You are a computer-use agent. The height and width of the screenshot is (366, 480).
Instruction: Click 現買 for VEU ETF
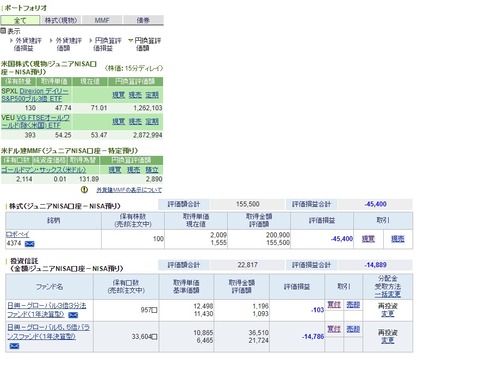click(118, 122)
